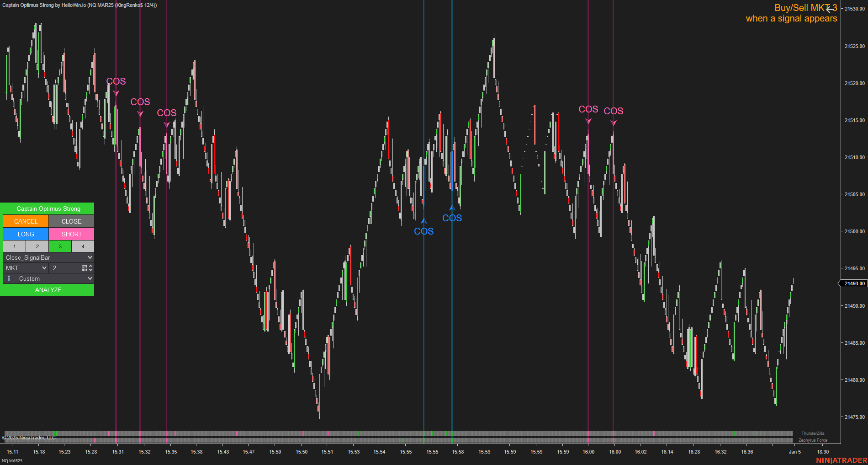Click the up stepper to increase quantity
The image size is (868, 465).
coord(90,266)
